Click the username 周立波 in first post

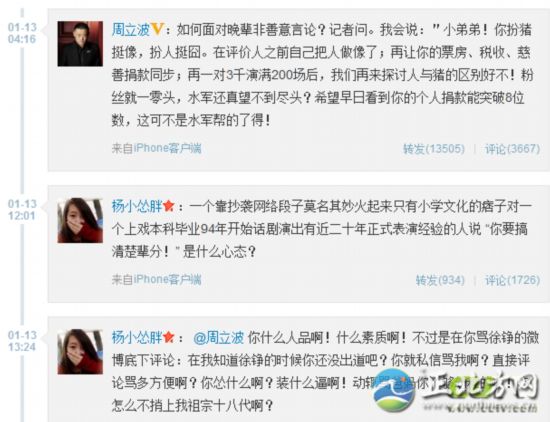click(x=131, y=30)
